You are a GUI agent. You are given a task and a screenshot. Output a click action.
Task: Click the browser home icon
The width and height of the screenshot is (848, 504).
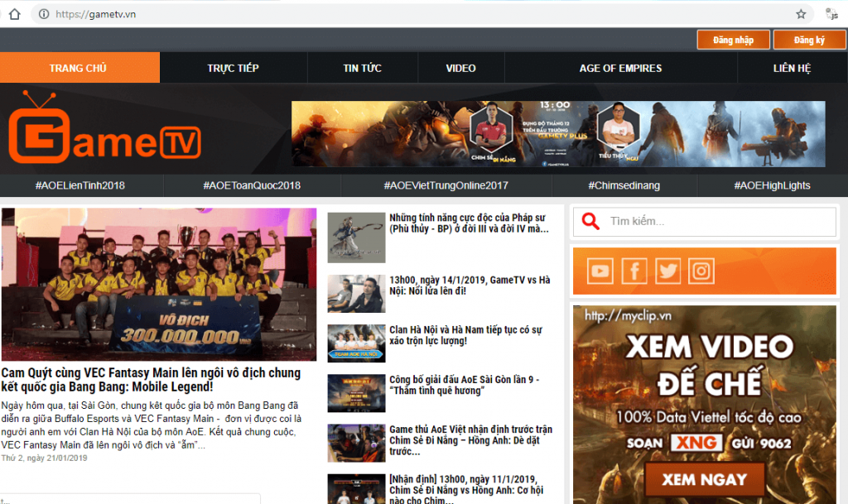coord(15,14)
